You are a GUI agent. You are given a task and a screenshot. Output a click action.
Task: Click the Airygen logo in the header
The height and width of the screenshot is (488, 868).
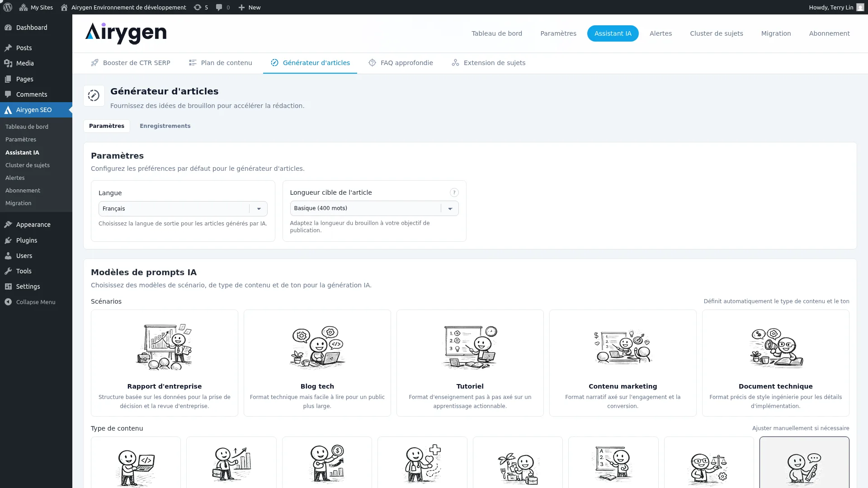click(x=126, y=33)
